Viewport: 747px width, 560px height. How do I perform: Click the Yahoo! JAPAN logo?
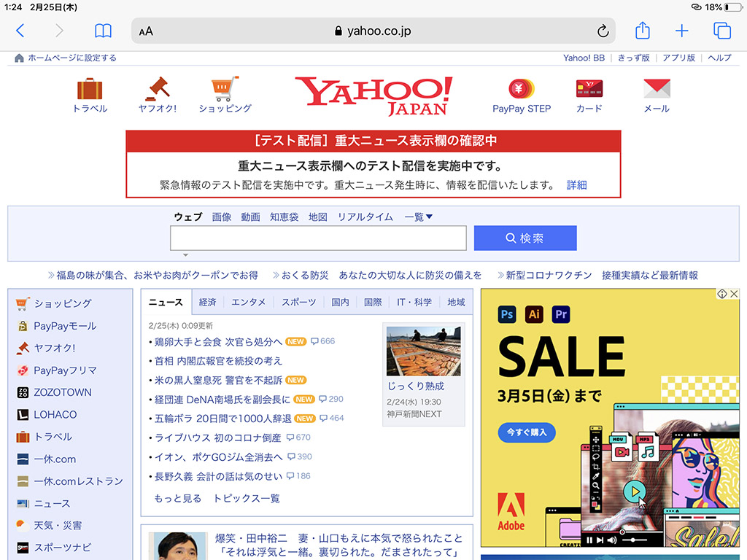tap(374, 96)
